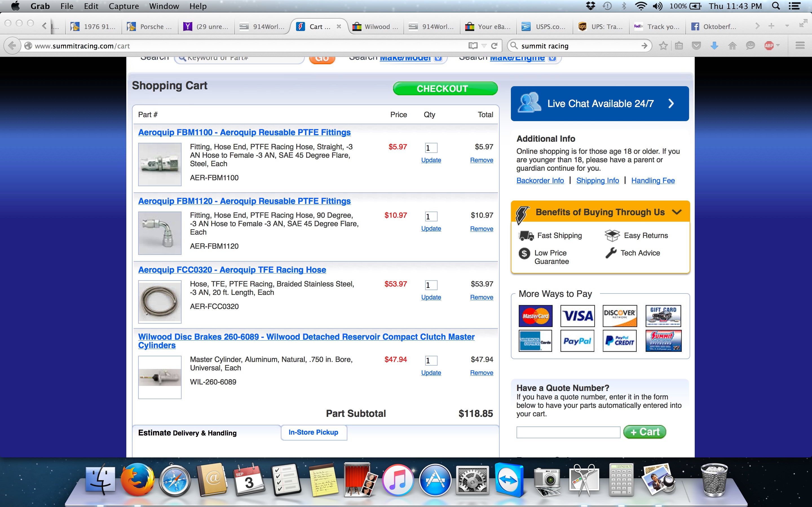Viewport: 812px width, 507px height.
Task: Click the Adblock Plus ABP icon
Action: [769, 46]
